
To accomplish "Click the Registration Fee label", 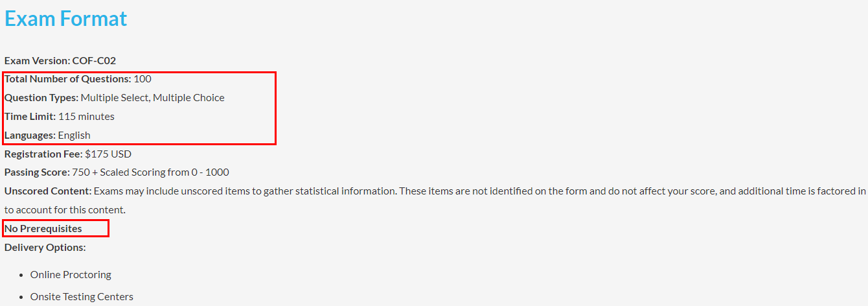I will click(x=43, y=154).
